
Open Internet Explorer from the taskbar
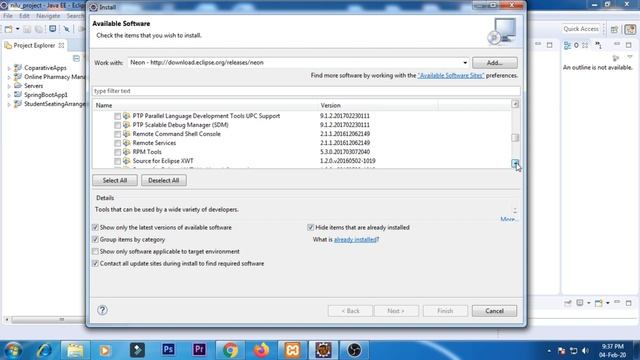pyautogui.click(x=44, y=350)
